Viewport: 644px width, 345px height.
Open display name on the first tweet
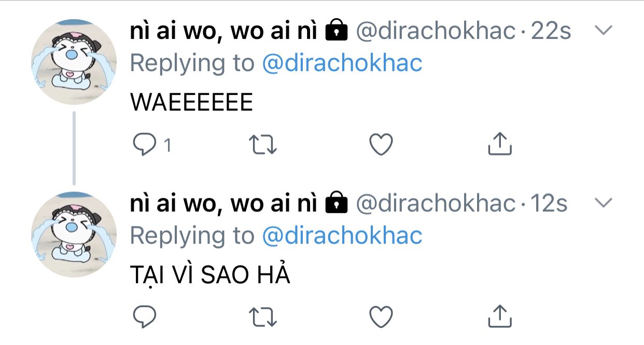223,32
